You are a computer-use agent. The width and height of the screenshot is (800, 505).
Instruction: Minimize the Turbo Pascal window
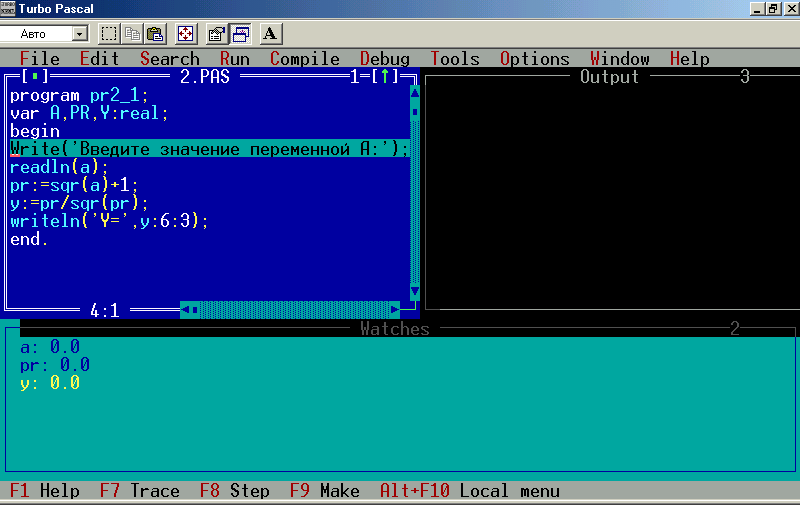(757, 8)
